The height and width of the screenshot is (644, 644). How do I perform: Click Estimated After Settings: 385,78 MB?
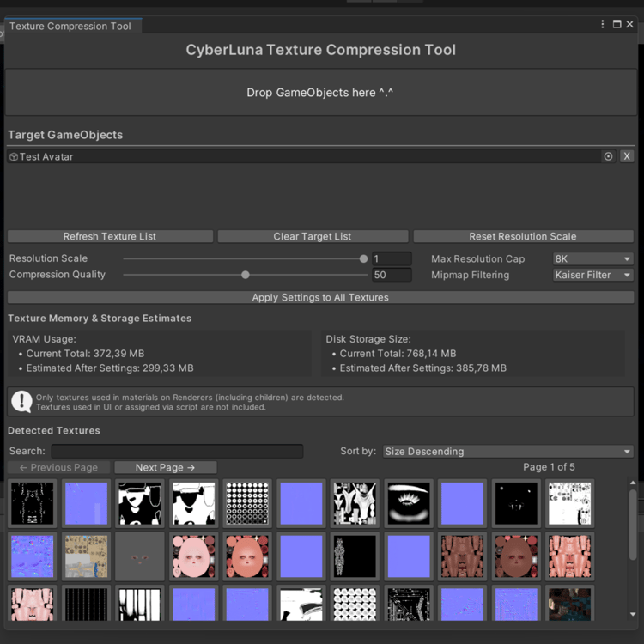pos(422,368)
